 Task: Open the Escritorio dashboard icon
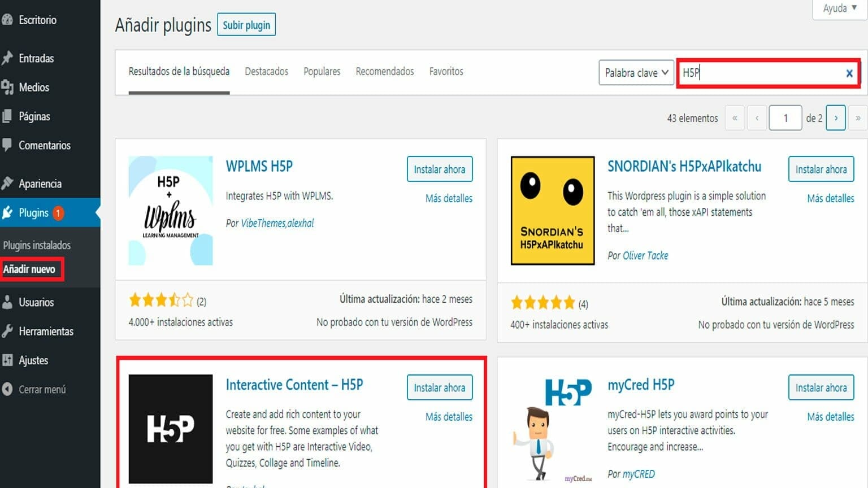point(8,19)
